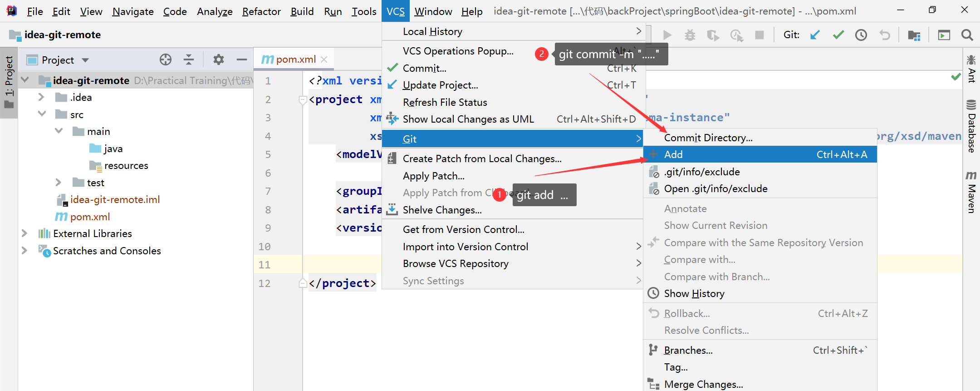Expand Scratches and Consoles node
980x391 pixels.
[24, 251]
